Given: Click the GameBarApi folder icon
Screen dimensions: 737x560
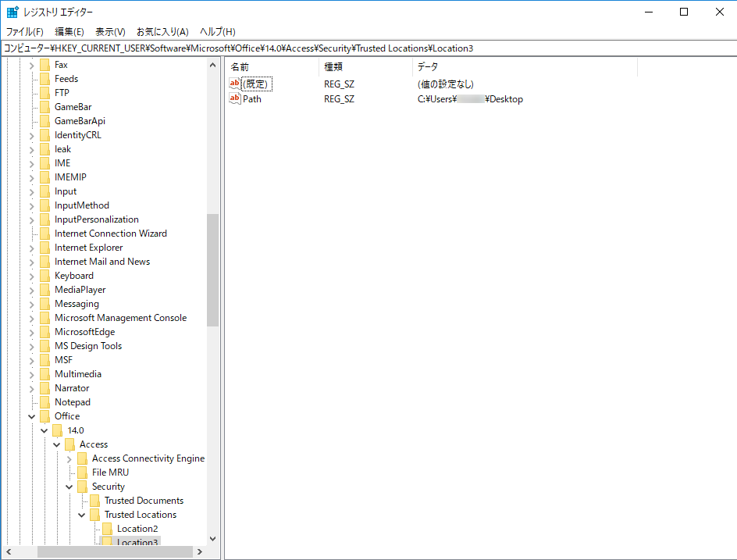Looking at the screenshot, I should point(45,121).
